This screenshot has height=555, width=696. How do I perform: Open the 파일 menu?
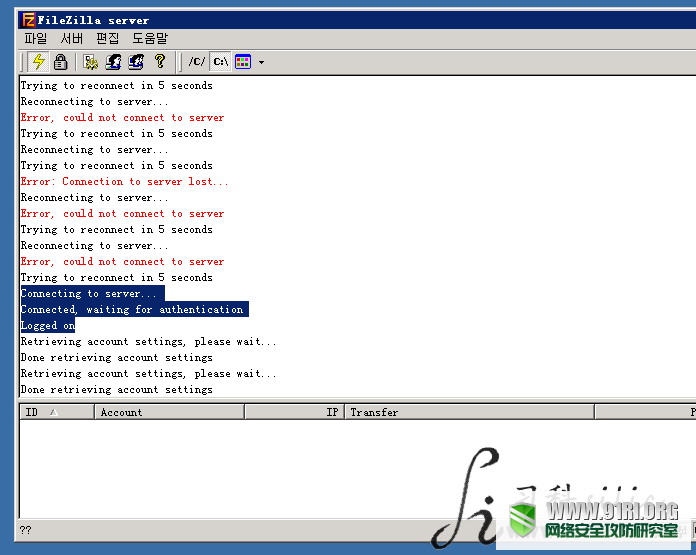click(x=35, y=38)
